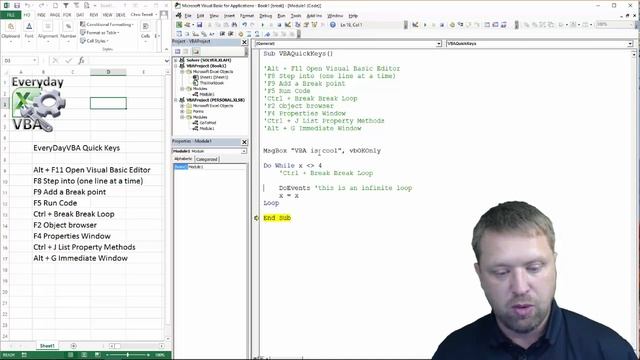Open the Edit menu in VBA editor

coord(200,16)
